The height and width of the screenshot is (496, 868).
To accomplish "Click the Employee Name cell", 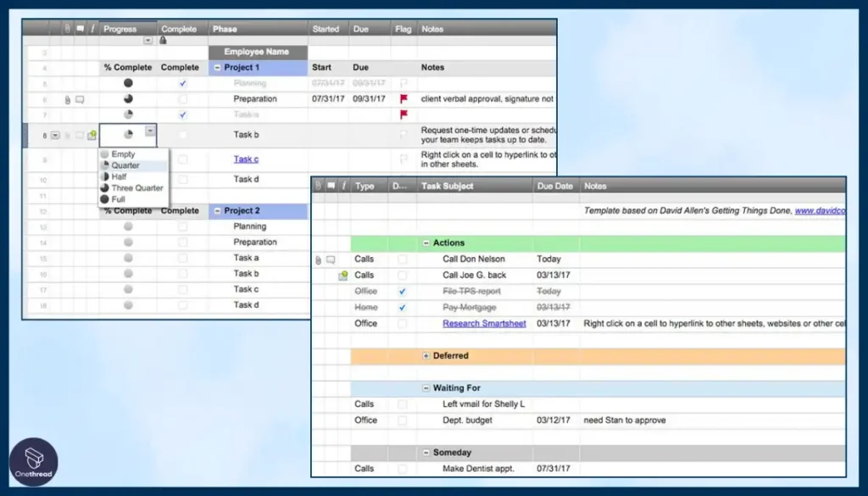I will pyautogui.click(x=258, y=52).
